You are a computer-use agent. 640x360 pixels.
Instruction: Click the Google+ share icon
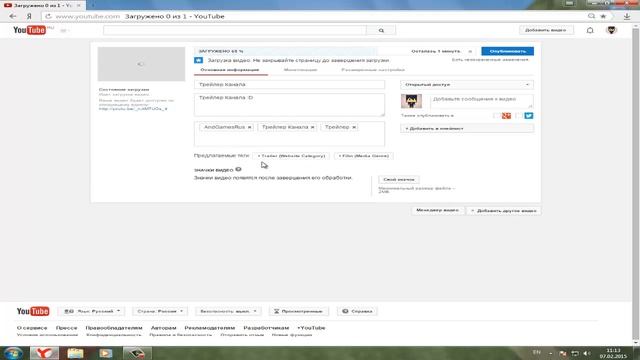coord(506,116)
